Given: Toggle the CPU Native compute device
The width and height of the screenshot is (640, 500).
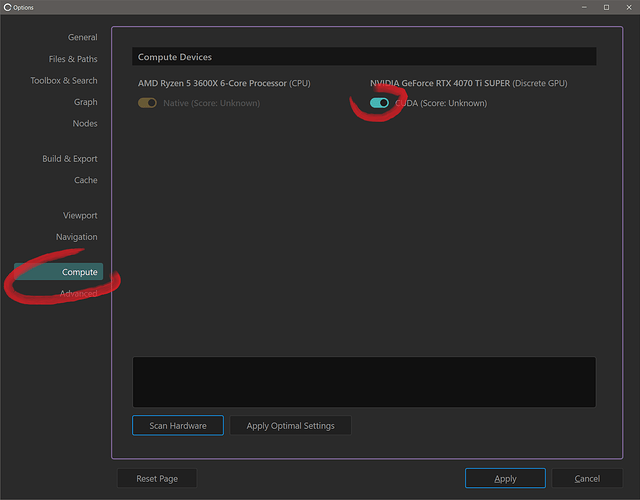Looking at the screenshot, I should tap(147, 103).
